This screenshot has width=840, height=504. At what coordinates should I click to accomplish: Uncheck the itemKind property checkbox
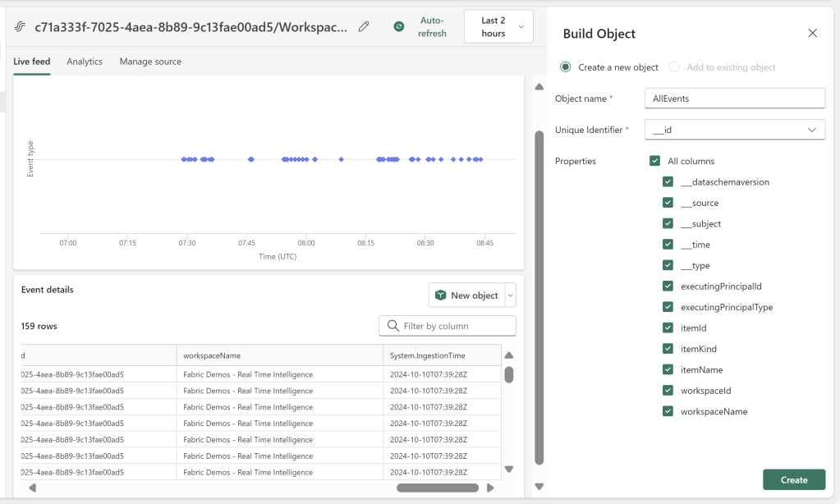click(668, 349)
